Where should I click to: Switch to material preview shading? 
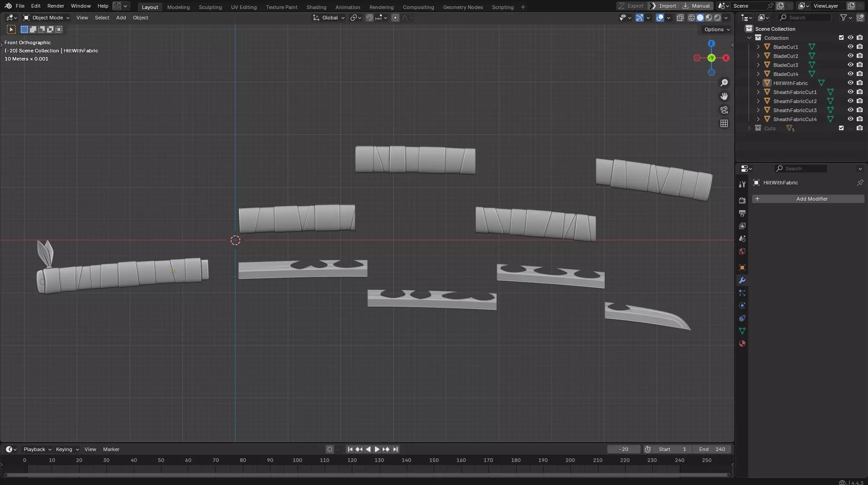[709, 18]
